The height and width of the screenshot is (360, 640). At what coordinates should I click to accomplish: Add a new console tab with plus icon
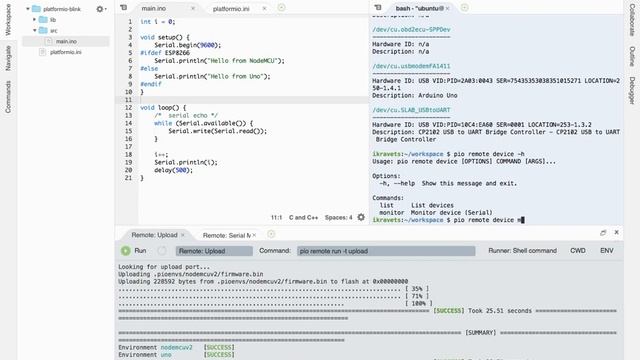271,234
